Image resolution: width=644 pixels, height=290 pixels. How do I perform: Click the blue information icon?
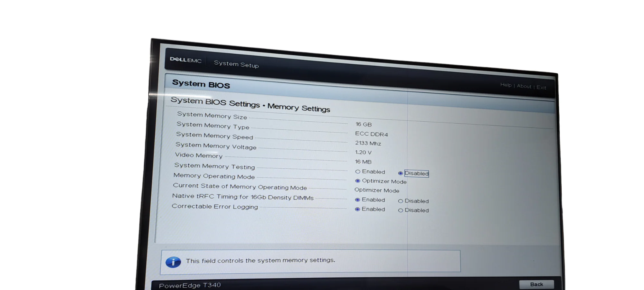pos(173,262)
